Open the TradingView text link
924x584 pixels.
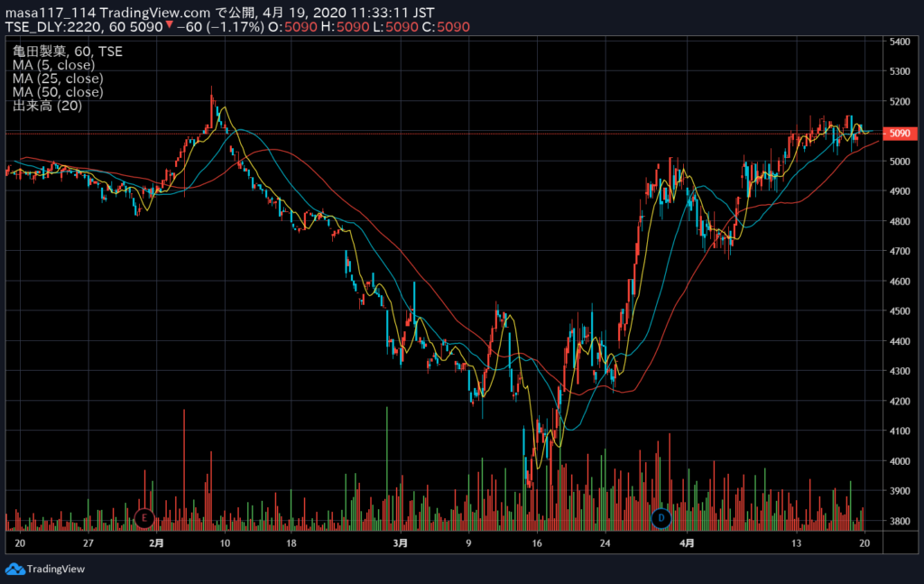(x=56, y=569)
